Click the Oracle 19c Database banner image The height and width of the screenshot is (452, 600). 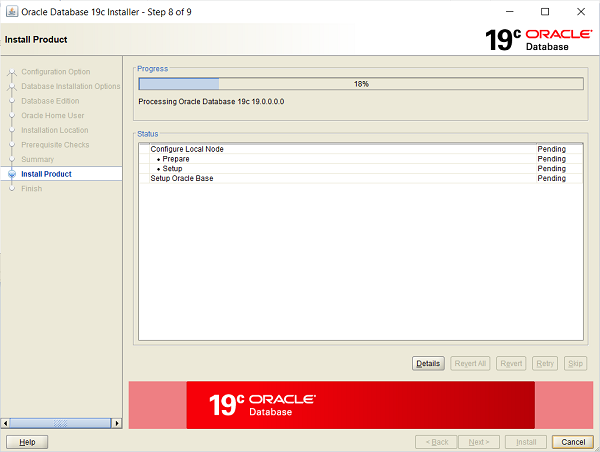pos(360,405)
